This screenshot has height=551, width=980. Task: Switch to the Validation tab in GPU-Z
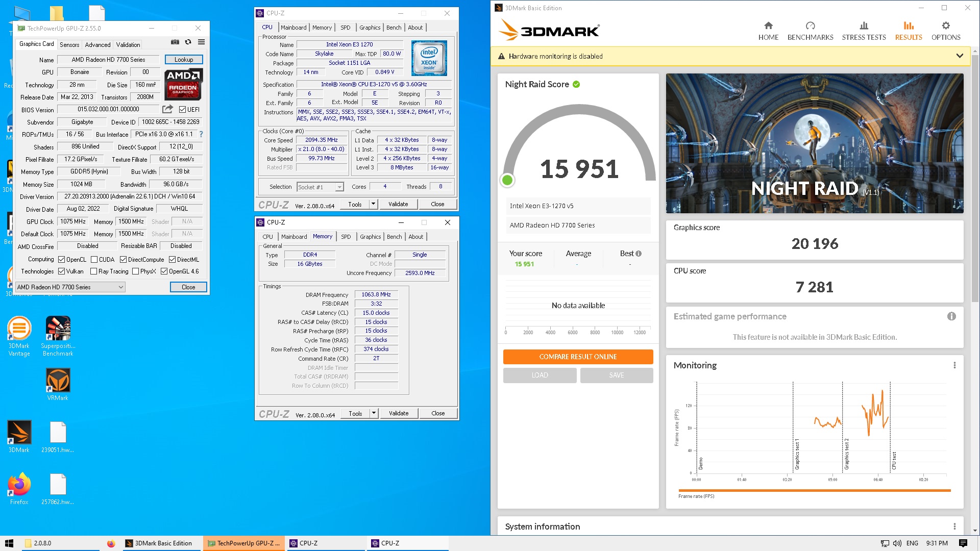coord(128,45)
